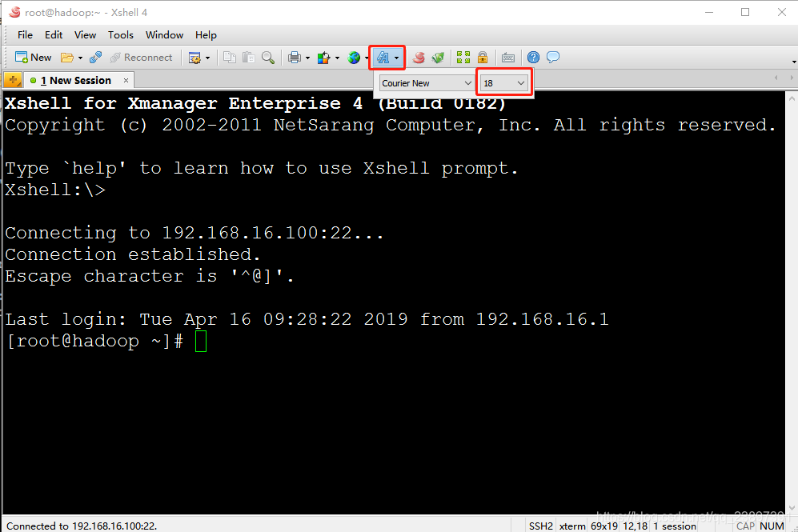
Task: Open the Courier New font name dropdown
Action: (x=427, y=83)
